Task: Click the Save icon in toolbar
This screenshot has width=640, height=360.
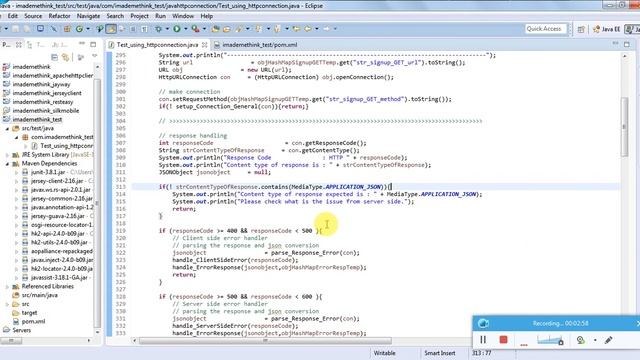Action: click(15, 29)
